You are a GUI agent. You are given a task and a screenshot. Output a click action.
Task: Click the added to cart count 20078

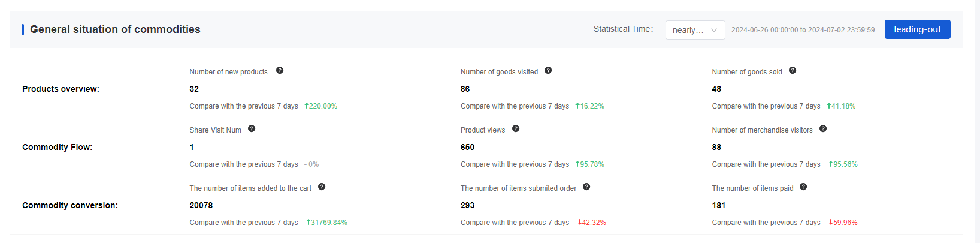[201, 205]
